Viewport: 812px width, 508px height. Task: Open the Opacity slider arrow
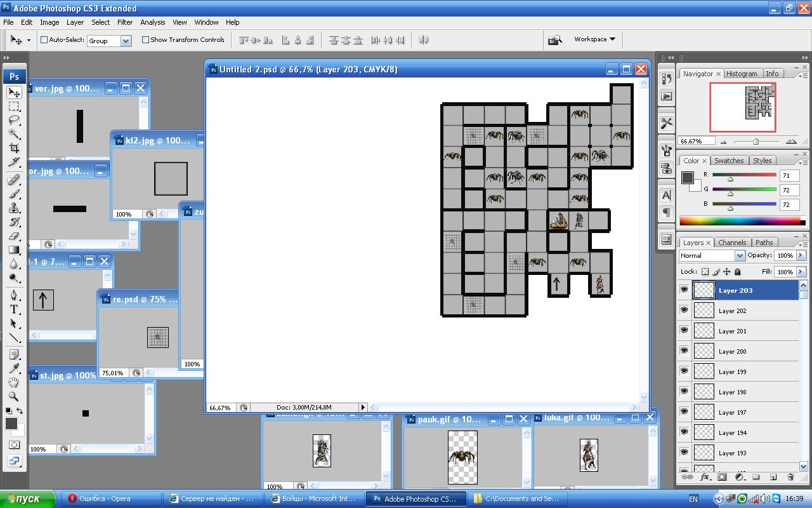pos(801,255)
